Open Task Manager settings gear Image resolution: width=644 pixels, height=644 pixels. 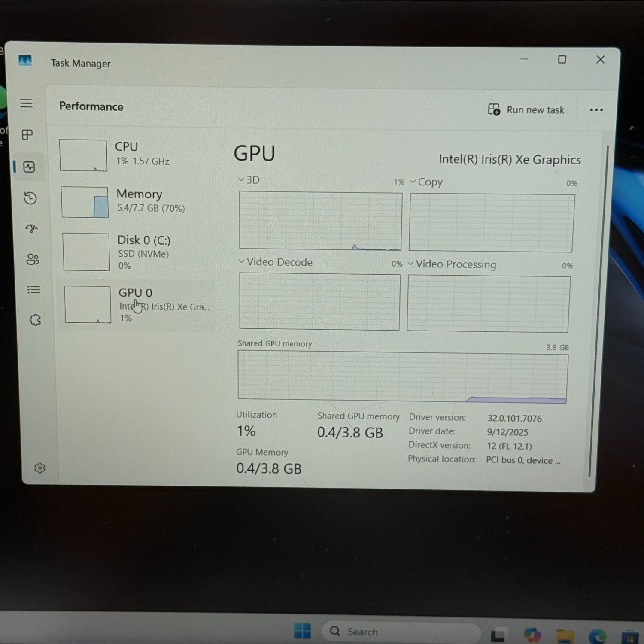coord(40,468)
